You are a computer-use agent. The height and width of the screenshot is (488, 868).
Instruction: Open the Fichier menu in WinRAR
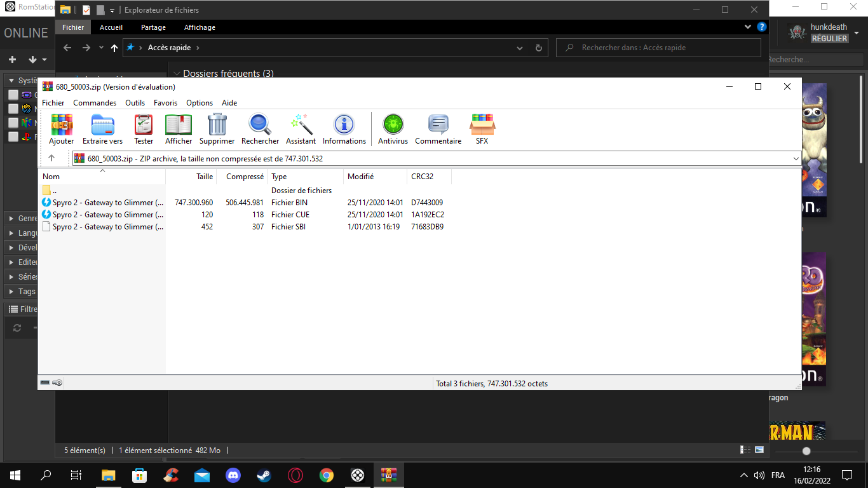53,103
